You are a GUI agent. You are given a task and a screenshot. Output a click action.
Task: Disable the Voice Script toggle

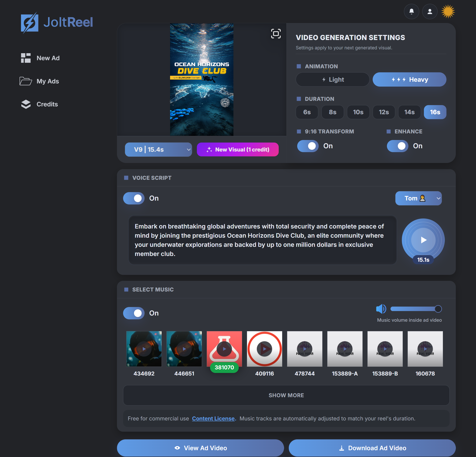pyautogui.click(x=134, y=198)
